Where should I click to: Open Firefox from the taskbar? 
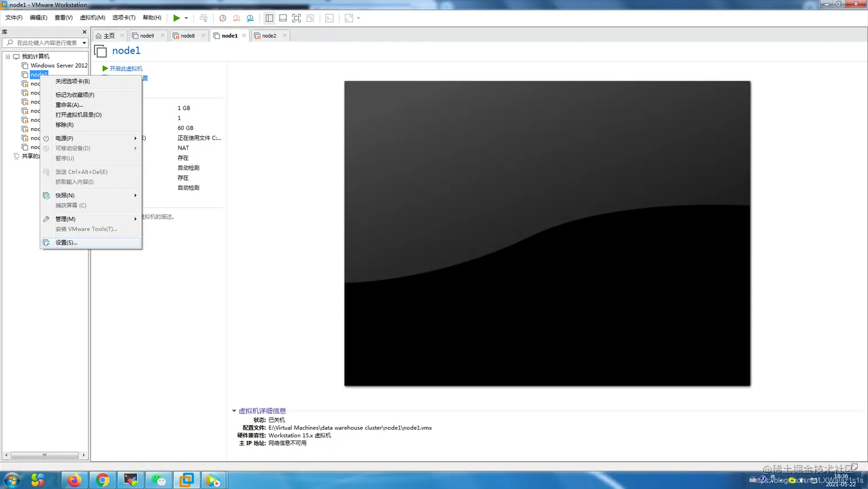[x=75, y=480]
